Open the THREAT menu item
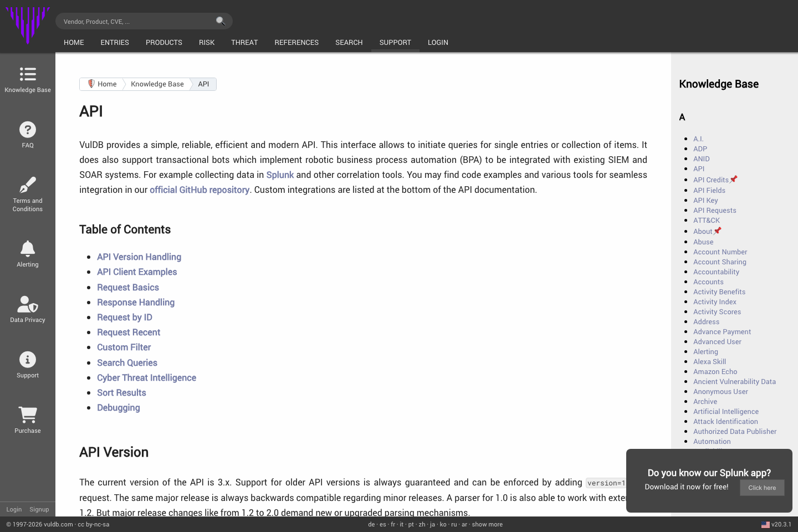Image resolution: width=798 pixels, height=532 pixels. (x=244, y=43)
